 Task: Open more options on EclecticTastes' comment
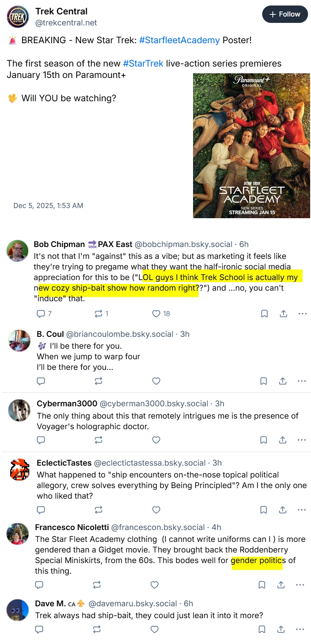click(x=302, y=510)
